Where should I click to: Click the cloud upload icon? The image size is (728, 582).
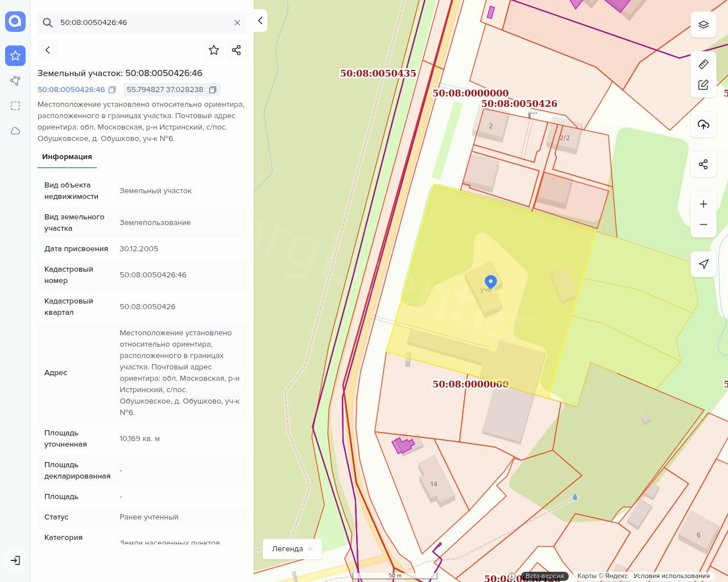pyautogui.click(x=704, y=124)
